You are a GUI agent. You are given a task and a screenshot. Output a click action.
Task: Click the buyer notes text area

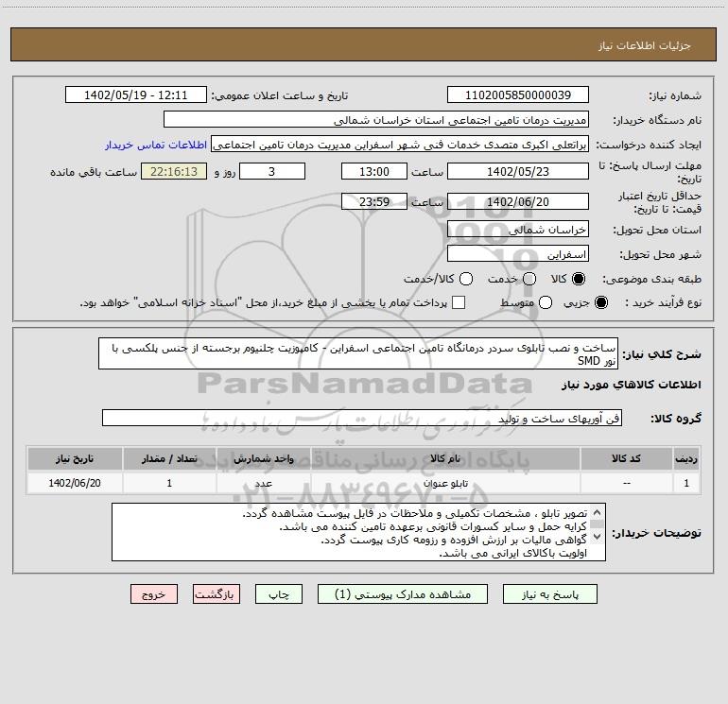358,532
